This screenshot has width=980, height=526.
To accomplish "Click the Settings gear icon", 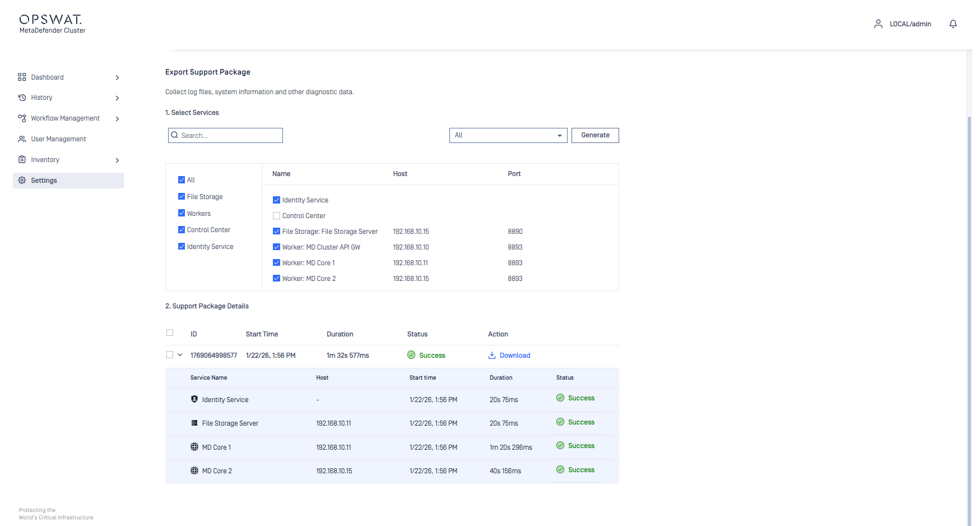I will [x=22, y=181].
